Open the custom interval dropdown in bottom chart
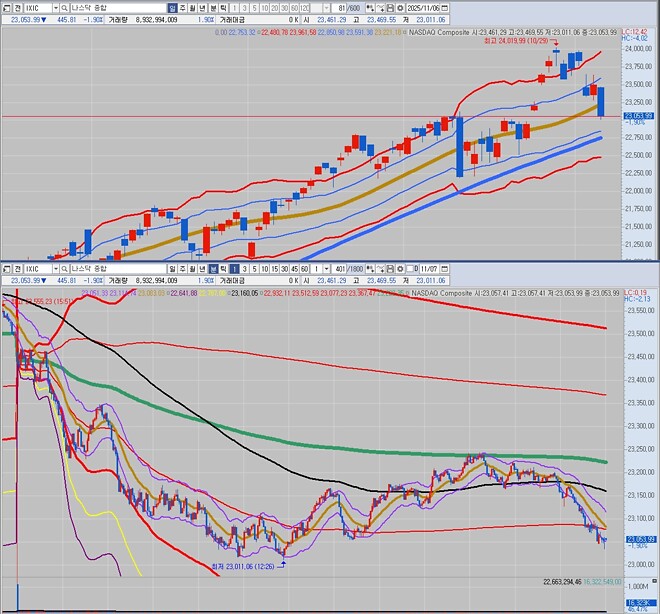 [327, 269]
